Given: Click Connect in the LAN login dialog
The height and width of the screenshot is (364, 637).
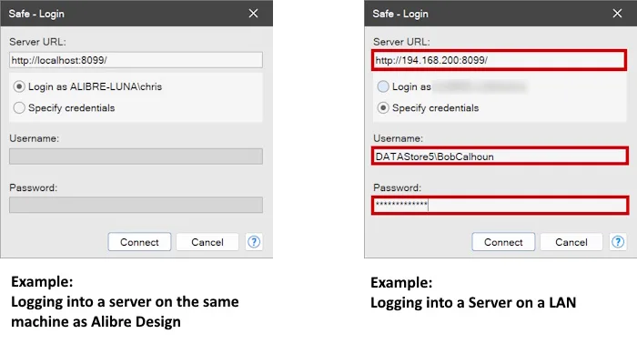Looking at the screenshot, I should click(x=503, y=242).
